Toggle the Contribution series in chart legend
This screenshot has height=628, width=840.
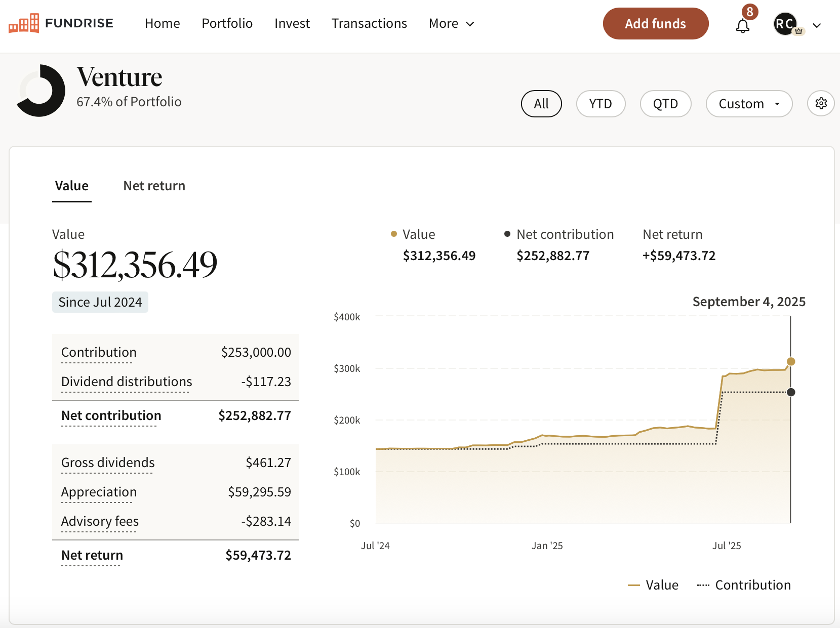tap(744, 585)
